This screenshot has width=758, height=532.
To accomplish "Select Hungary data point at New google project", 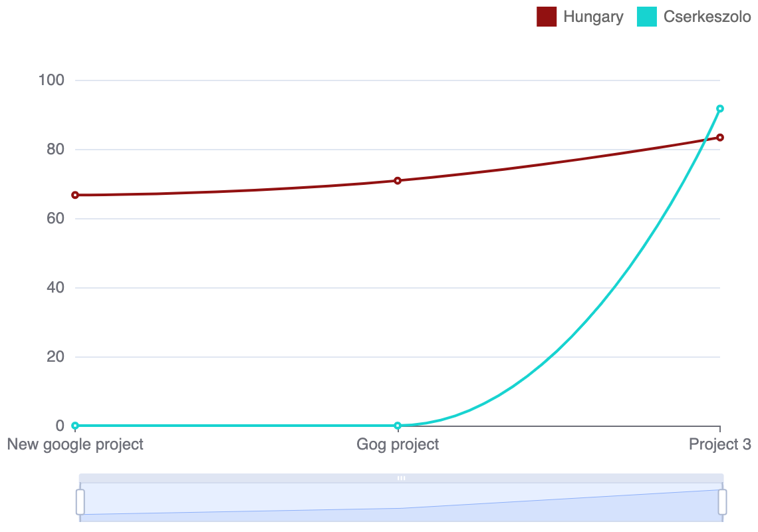I will tap(75, 195).
